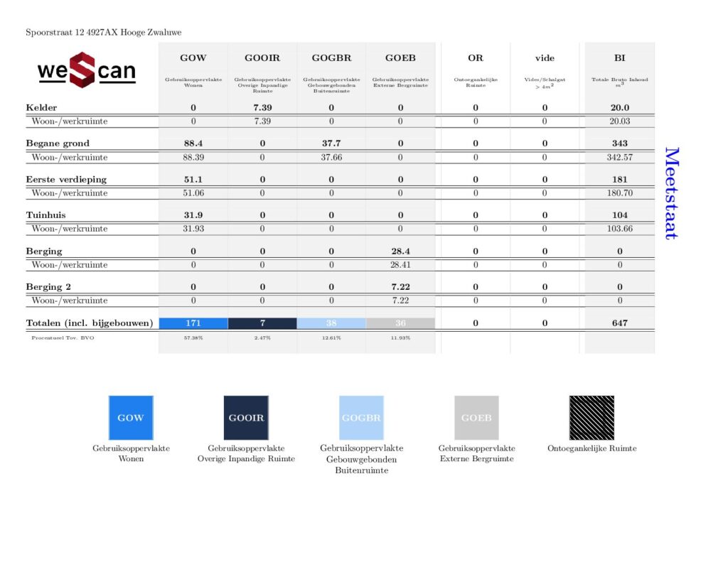Click the 647 total BI value

(619, 323)
